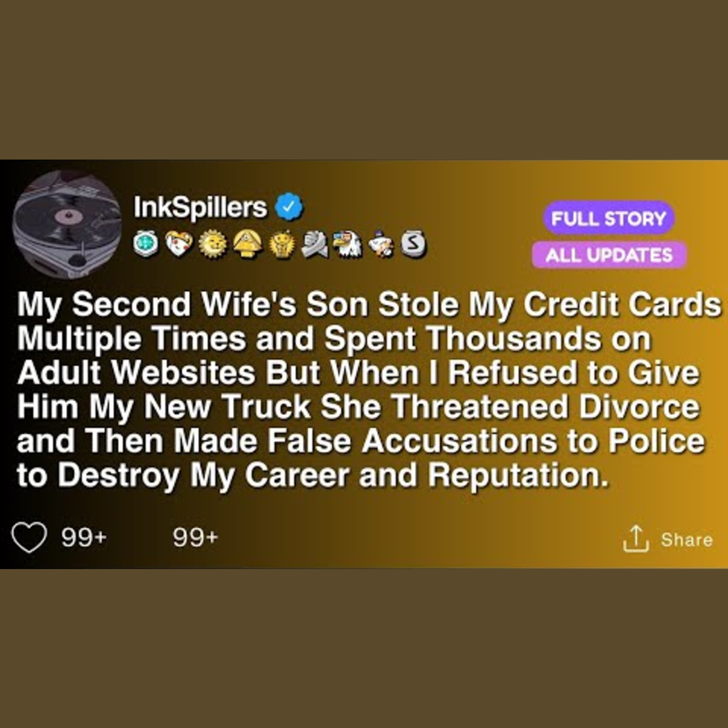Open the InkSpillers username link
The image size is (728, 728).
coord(200,207)
